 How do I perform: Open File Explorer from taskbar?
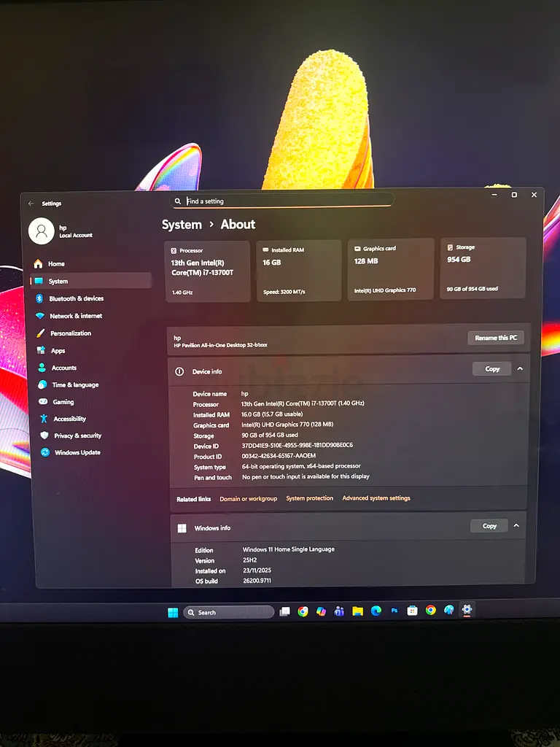[x=357, y=611]
